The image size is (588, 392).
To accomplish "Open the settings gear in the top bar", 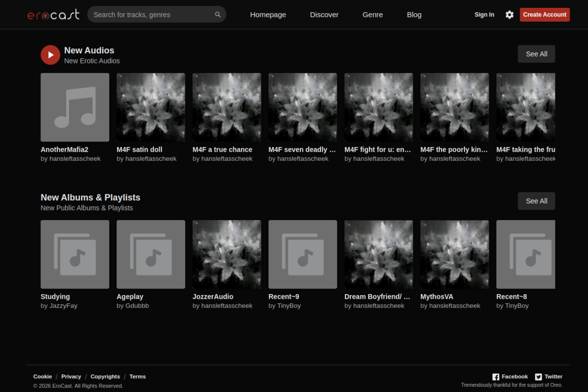I will (x=509, y=14).
